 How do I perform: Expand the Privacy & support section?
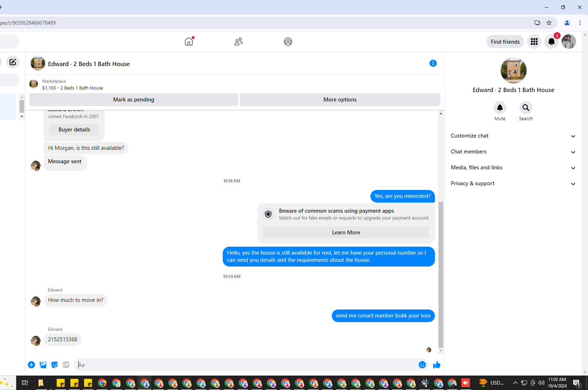coord(513,183)
